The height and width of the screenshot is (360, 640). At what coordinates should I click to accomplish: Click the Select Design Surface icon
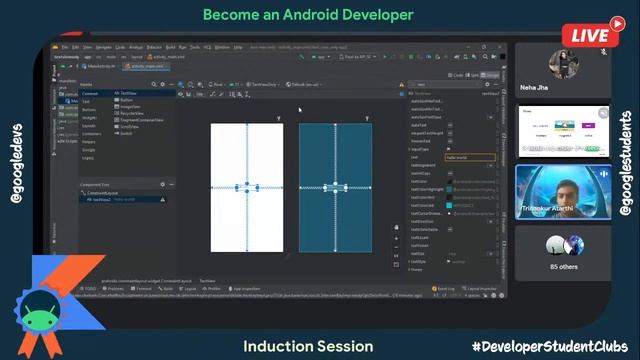point(181,84)
